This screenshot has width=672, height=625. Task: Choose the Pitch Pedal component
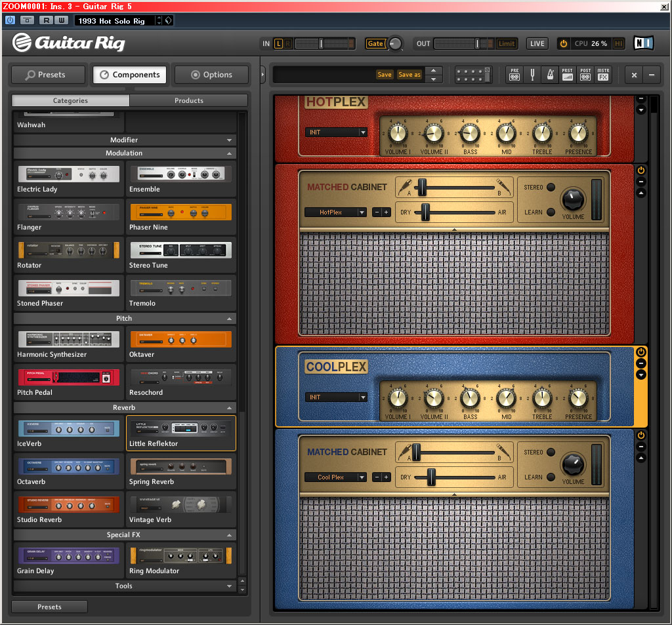[68, 382]
